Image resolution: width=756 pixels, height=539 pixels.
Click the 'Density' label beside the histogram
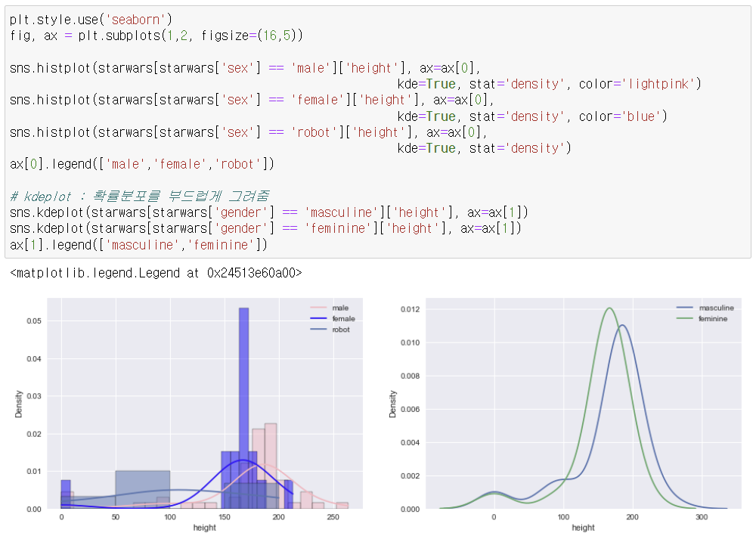click(19, 404)
